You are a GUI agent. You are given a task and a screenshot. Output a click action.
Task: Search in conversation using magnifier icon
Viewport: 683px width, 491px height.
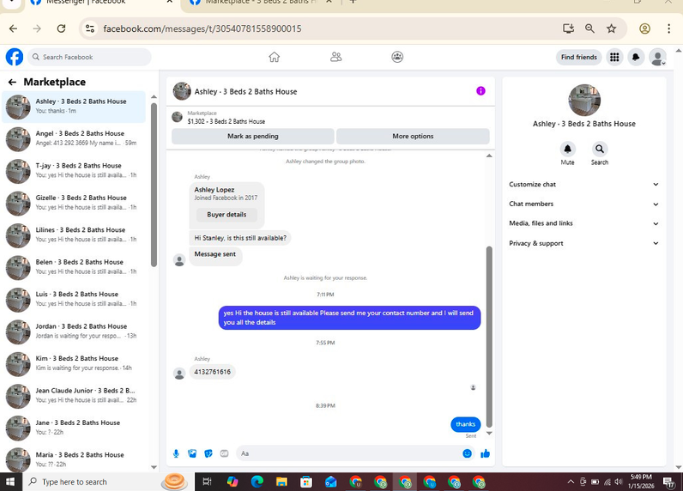tap(599, 149)
